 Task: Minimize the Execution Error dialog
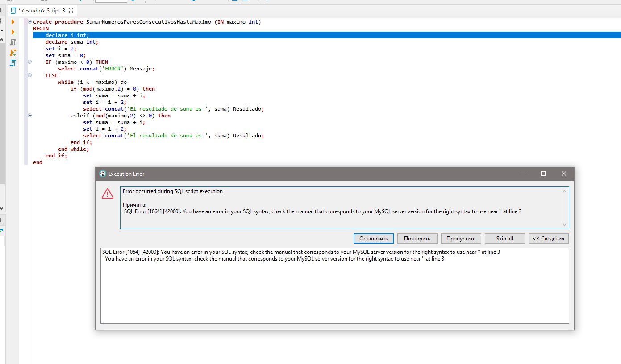[x=523, y=174]
